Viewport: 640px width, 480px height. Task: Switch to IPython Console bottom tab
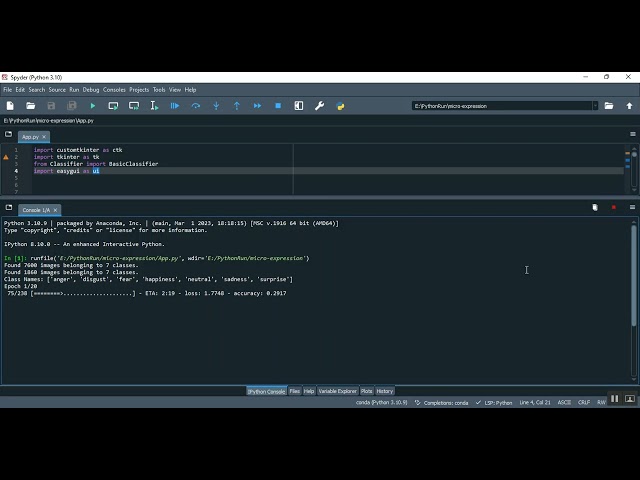pos(267,391)
